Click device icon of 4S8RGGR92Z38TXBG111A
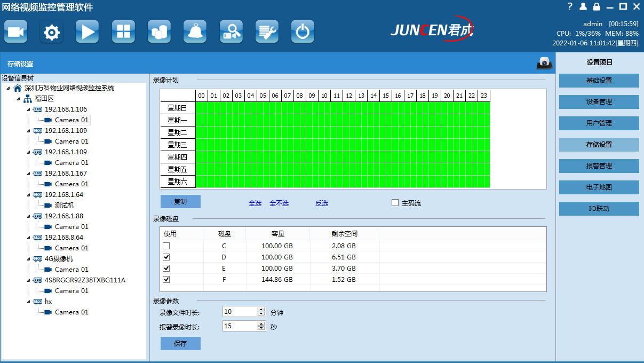 (x=38, y=280)
